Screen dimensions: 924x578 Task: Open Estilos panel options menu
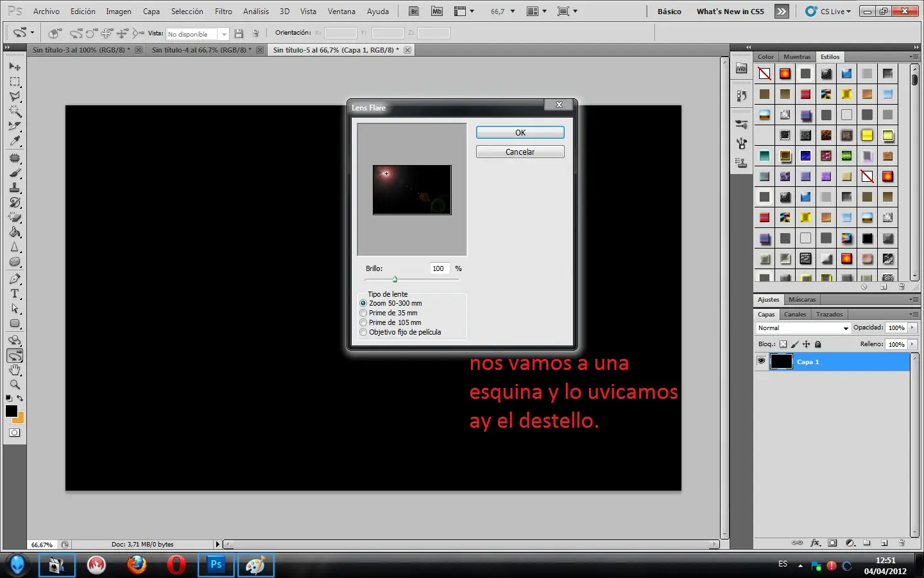click(913, 57)
